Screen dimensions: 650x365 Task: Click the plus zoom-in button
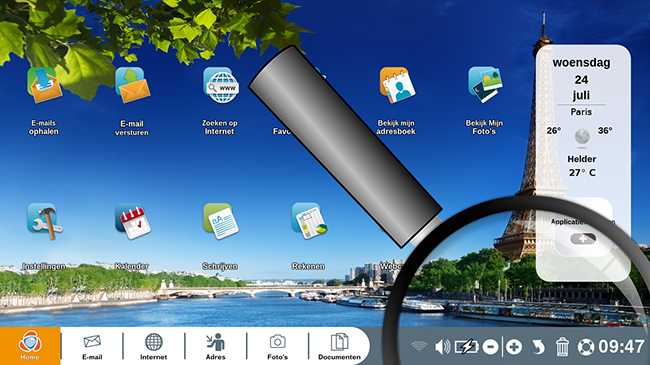(x=514, y=347)
